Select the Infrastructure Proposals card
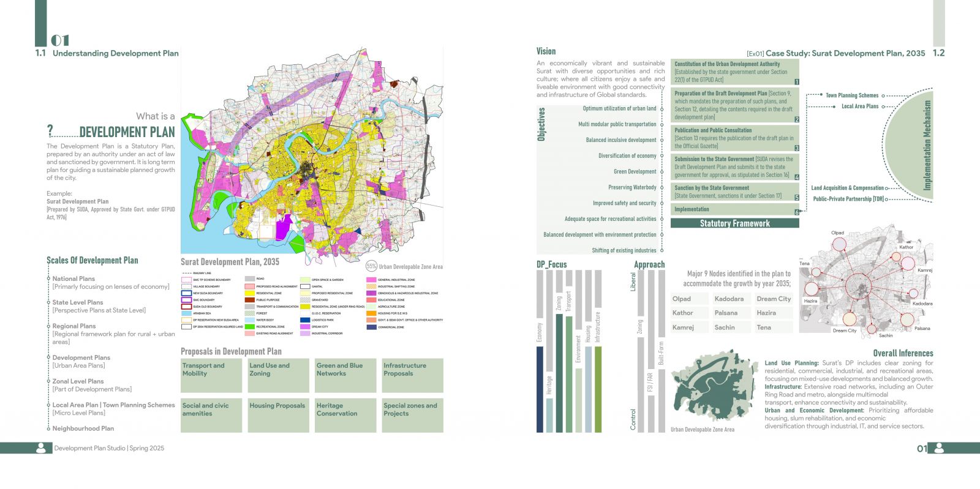Image resolution: width=980 pixels, height=489 pixels. (x=412, y=375)
